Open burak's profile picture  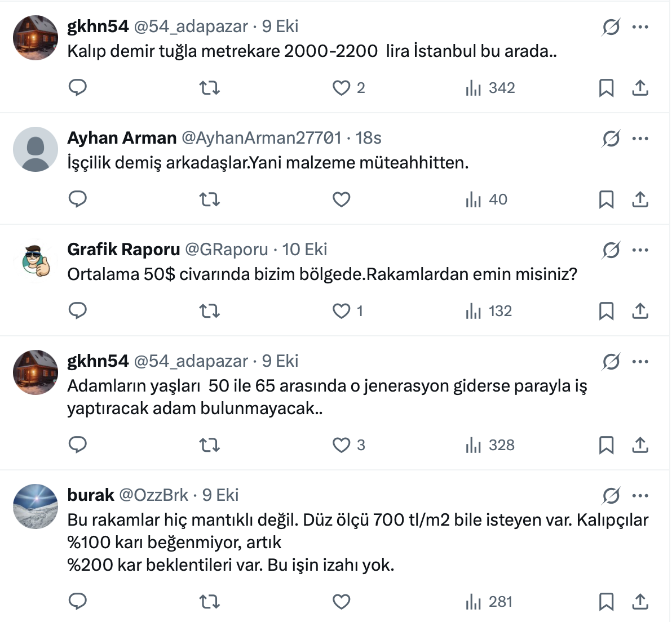tap(36, 507)
